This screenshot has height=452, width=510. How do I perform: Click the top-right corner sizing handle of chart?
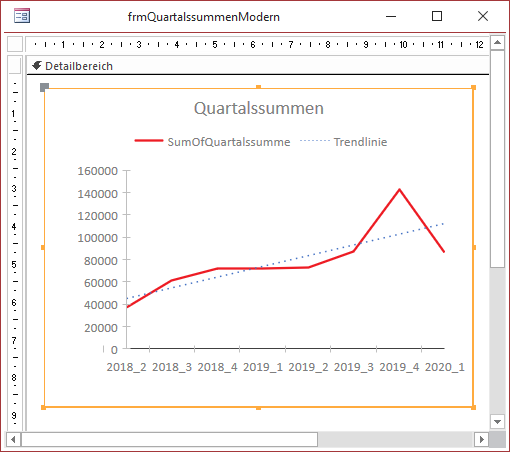point(473,87)
